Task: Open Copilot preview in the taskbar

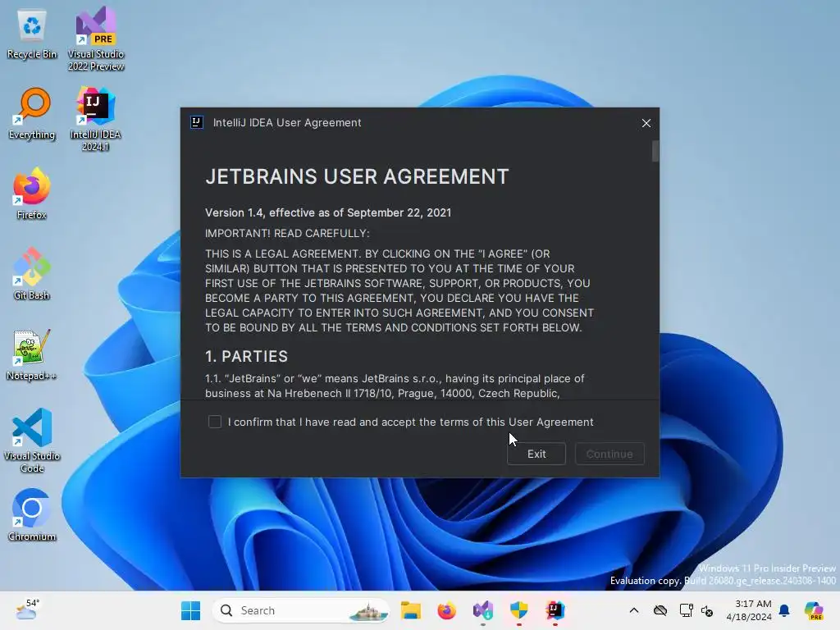Action: [814, 610]
